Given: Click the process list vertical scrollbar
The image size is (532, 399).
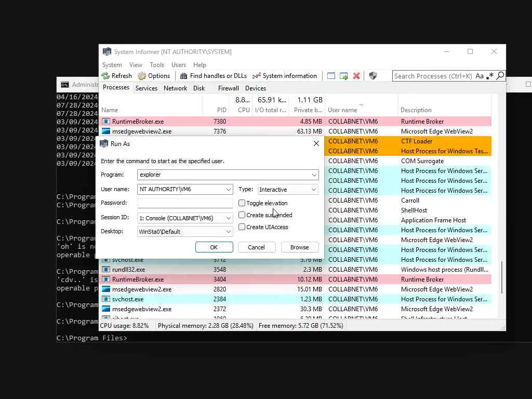Looking at the screenshot, I should (x=502, y=276).
